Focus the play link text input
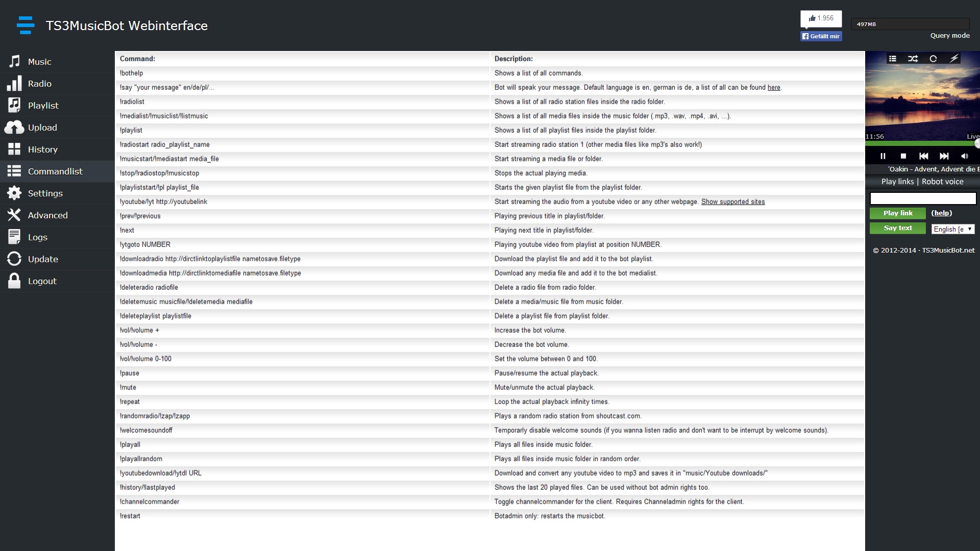The image size is (980, 551). click(923, 198)
